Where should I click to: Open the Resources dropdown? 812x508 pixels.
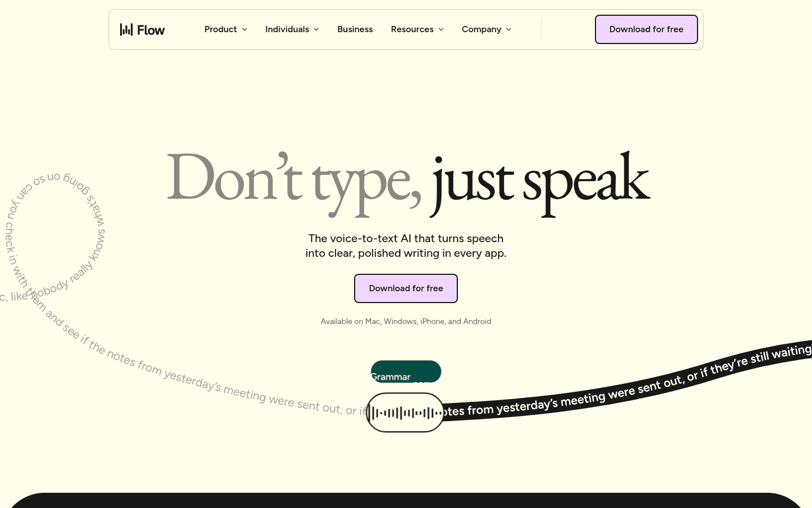[417, 29]
